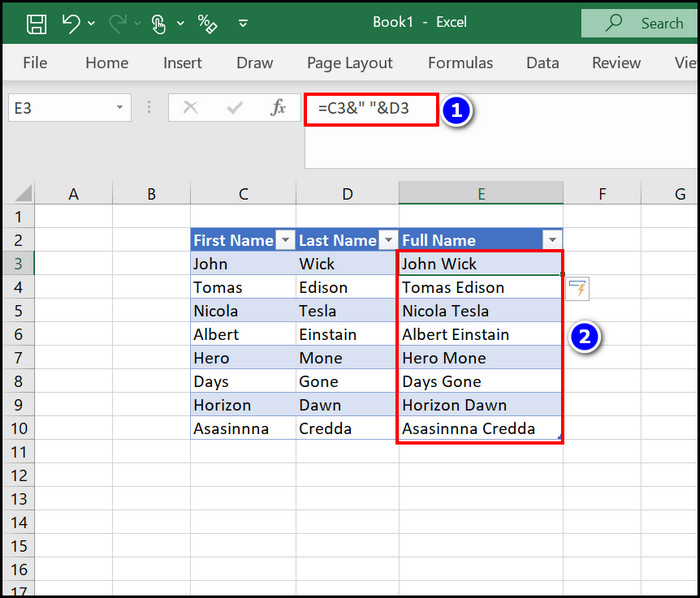Select column A header
The width and height of the screenshot is (700, 598).
point(74,194)
